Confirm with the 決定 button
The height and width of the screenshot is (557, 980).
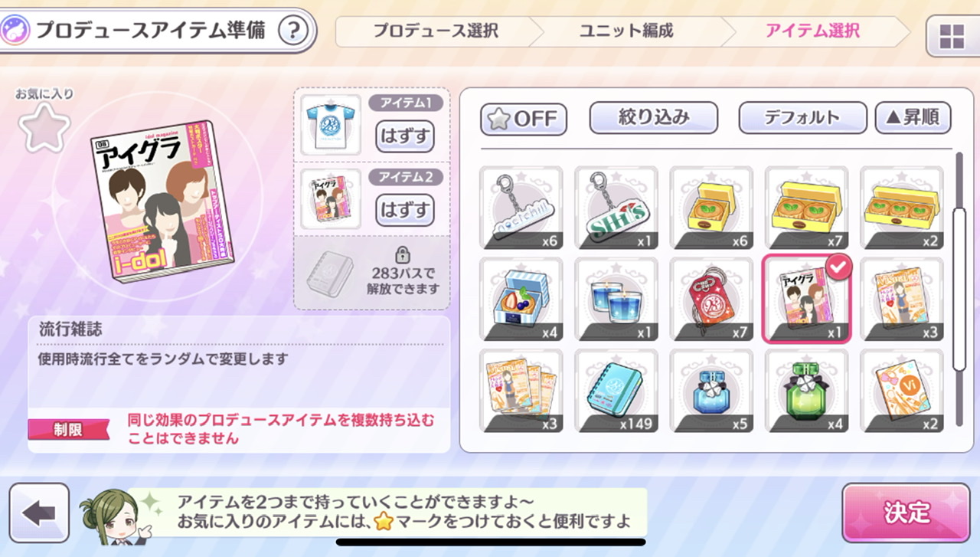(x=906, y=513)
